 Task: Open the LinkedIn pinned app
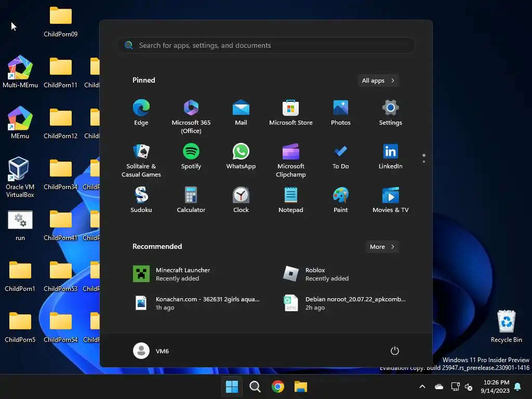[391, 156]
